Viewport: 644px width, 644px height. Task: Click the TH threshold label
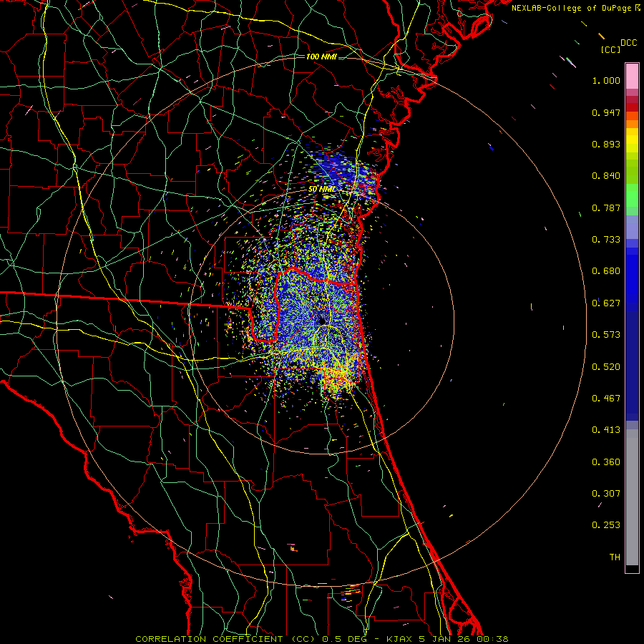coord(615,557)
